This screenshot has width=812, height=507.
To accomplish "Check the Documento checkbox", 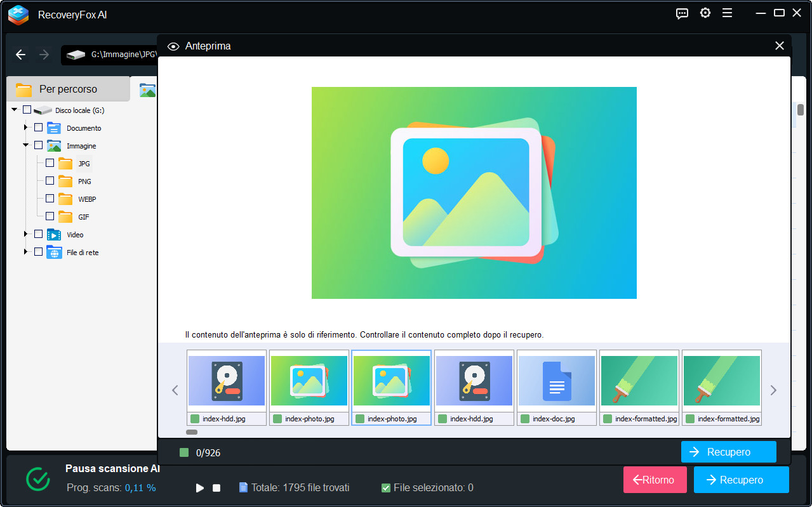I will click(x=38, y=128).
